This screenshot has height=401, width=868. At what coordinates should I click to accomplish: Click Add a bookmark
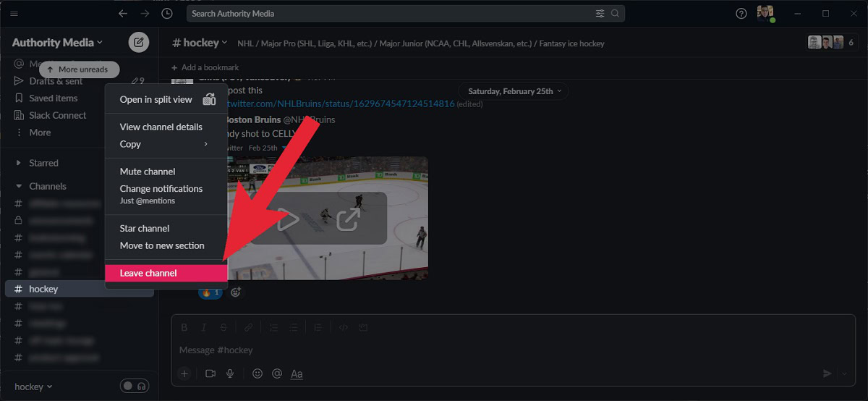click(x=205, y=67)
